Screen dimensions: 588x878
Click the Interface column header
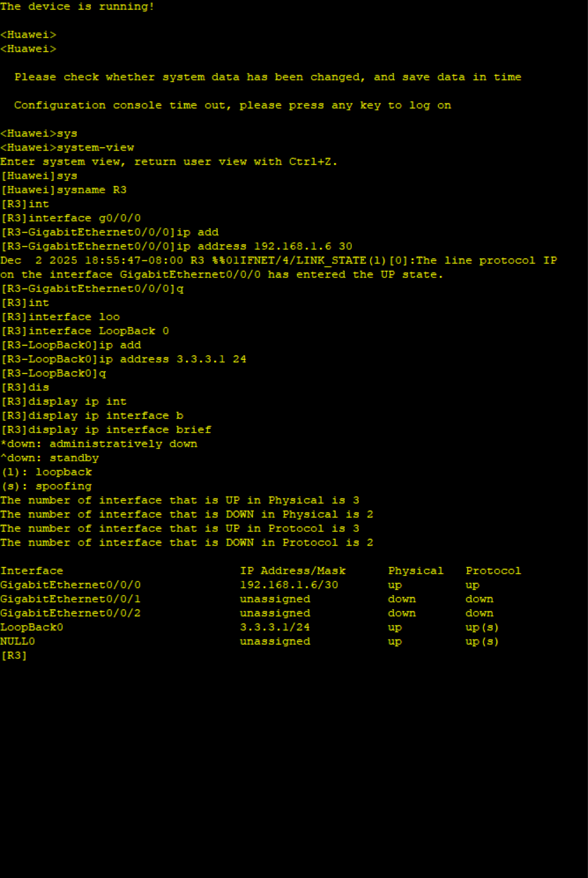click(32, 571)
